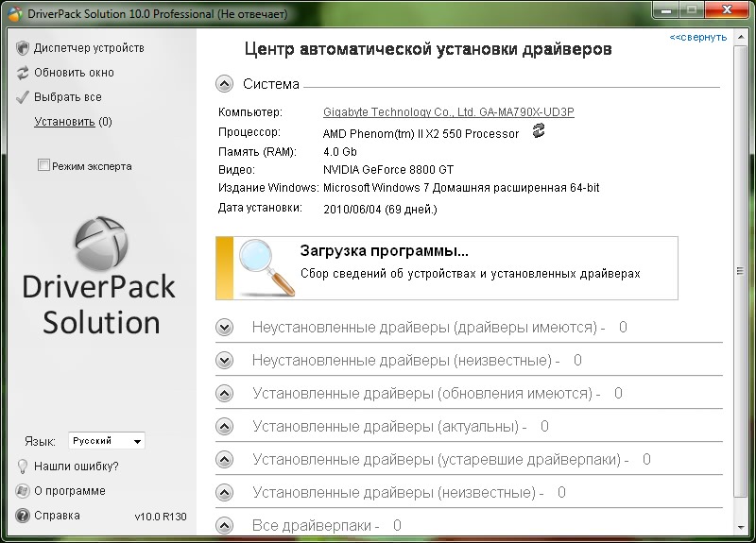Click the <<свернуть collapse link
756x543 pixels.
(x=697, y=37)
